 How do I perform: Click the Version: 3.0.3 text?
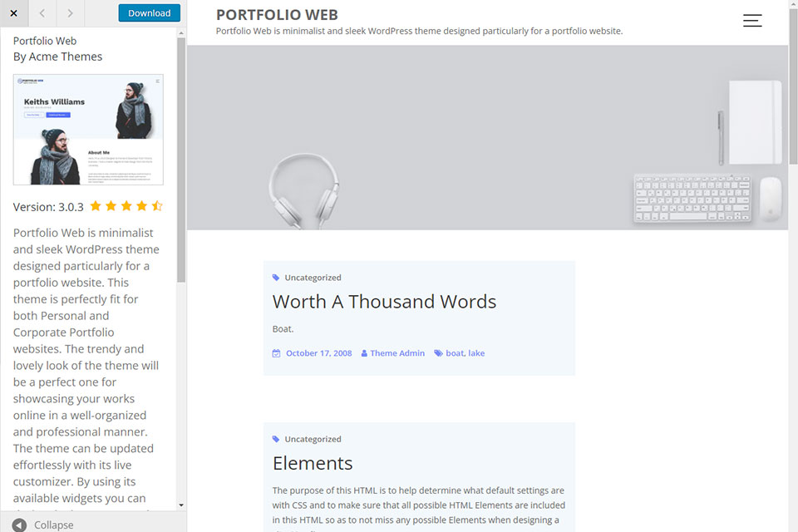(x=48, y=207)
